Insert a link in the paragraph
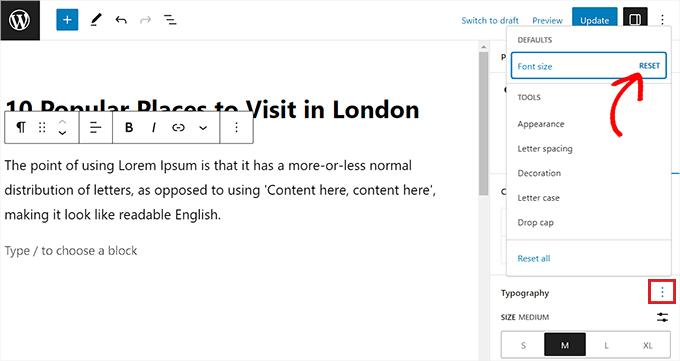This screenshot has width=680, height=361. click(x=178, y=128)
